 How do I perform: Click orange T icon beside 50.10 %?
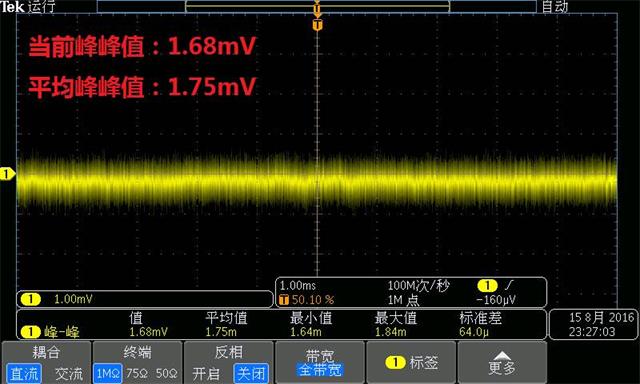pyautogui.click(x=284, y=300)
